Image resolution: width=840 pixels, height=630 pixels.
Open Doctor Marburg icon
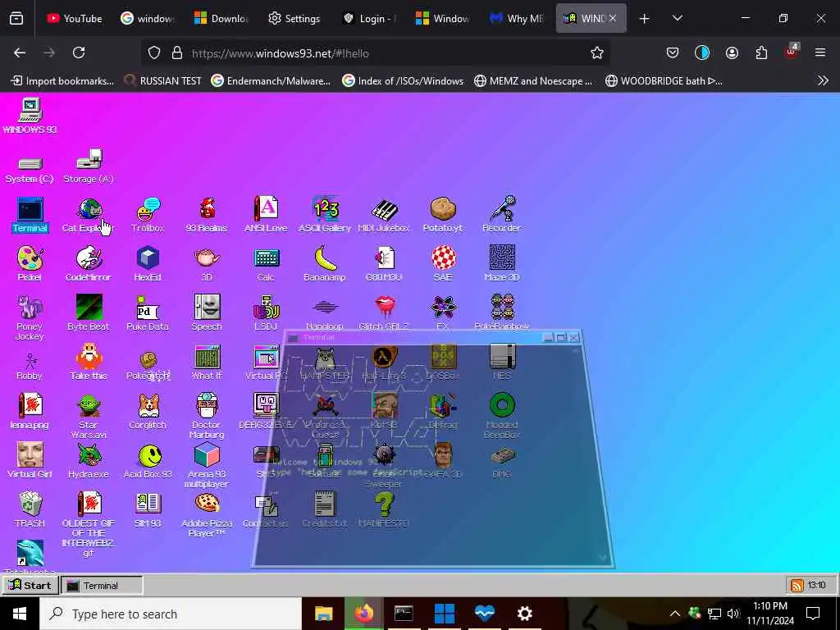[x=207, y=416]
